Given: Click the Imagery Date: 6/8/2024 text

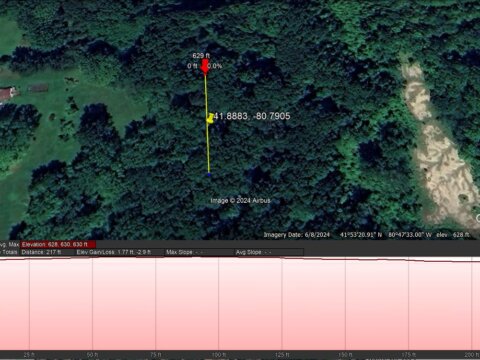Looking at the screenshot, I should tap(297, 235).
